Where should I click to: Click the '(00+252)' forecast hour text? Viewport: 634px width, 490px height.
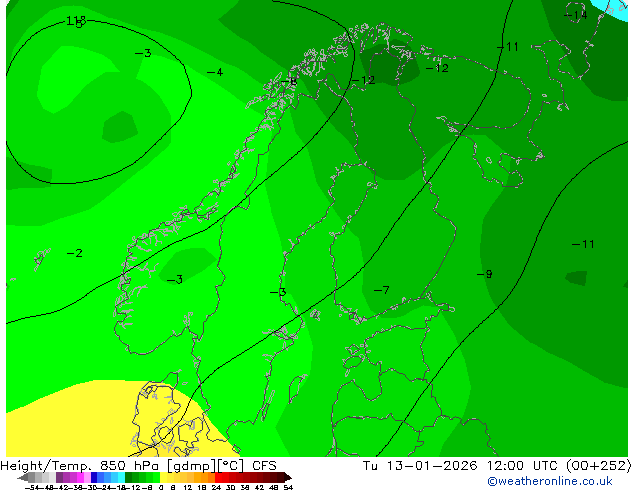point(598,465)
